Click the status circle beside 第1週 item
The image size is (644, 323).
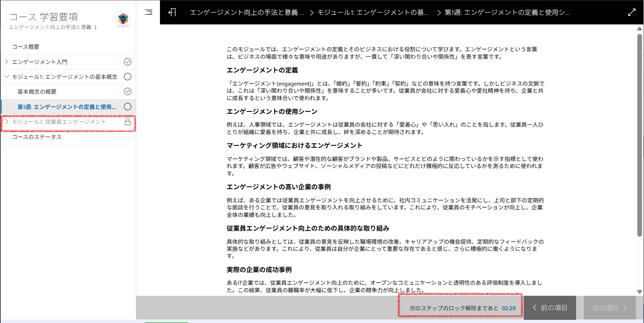[128, 107]
